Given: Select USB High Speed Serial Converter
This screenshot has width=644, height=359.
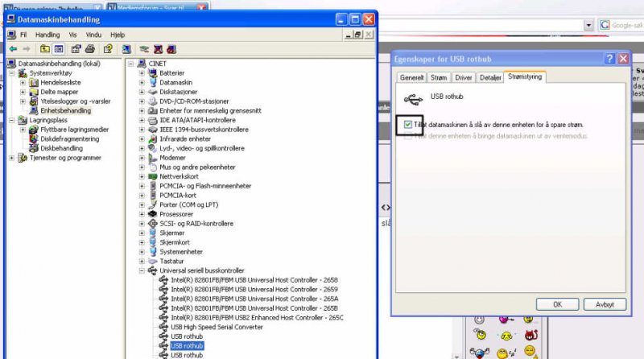Looking at the screenshot, I should (217, 327).
